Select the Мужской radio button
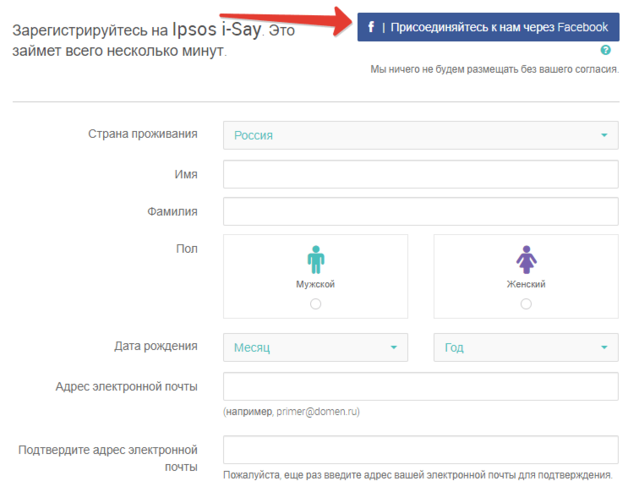 tap(316, 304)
